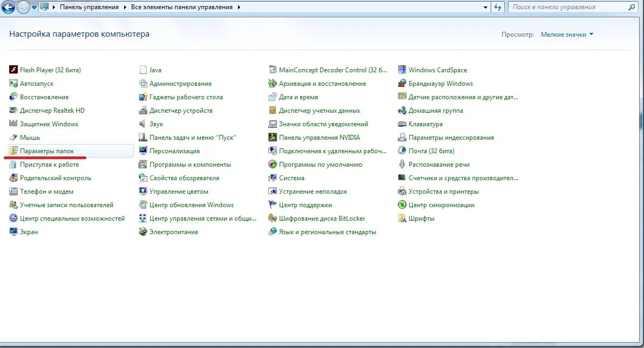The image size is (644, 348).
Task: Click the Параметры папок folder icon
Action: 13,151
